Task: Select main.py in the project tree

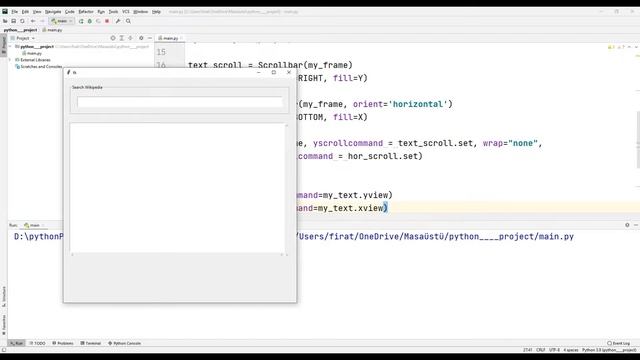Action: (32, 53)
